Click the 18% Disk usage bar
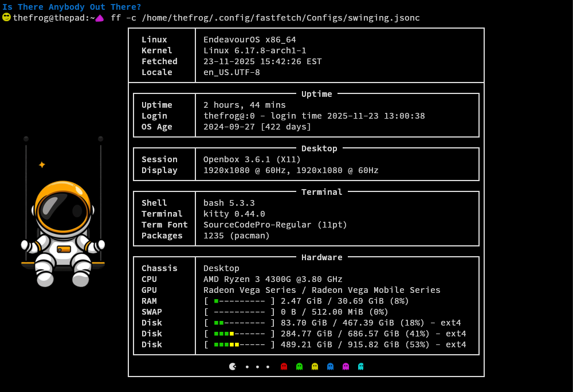This screenshot has height=392, width=573. click(x=240, y=323)
